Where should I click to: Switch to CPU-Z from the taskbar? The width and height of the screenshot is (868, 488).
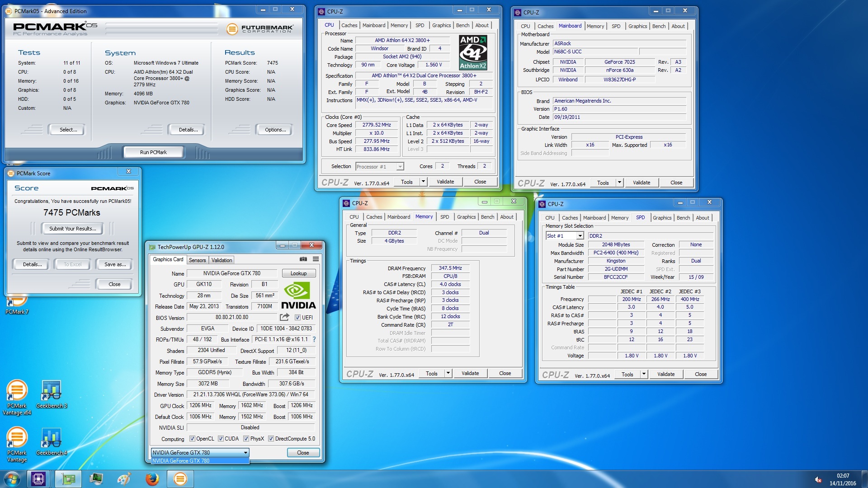tap(38, 479)
